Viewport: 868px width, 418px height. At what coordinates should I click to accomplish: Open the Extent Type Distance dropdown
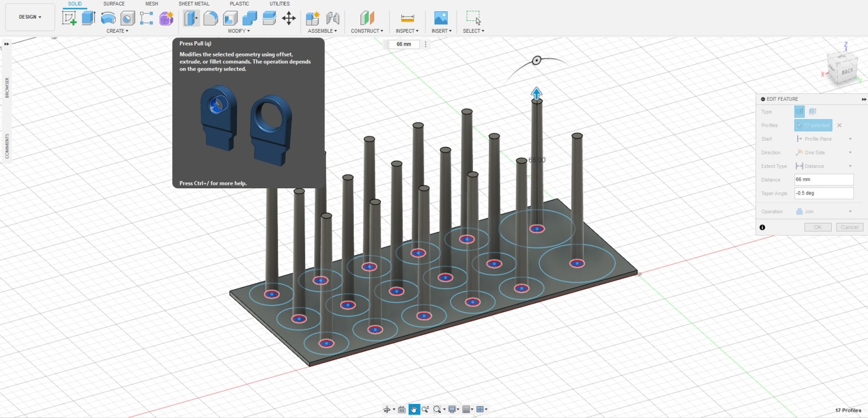pos(824,166)
